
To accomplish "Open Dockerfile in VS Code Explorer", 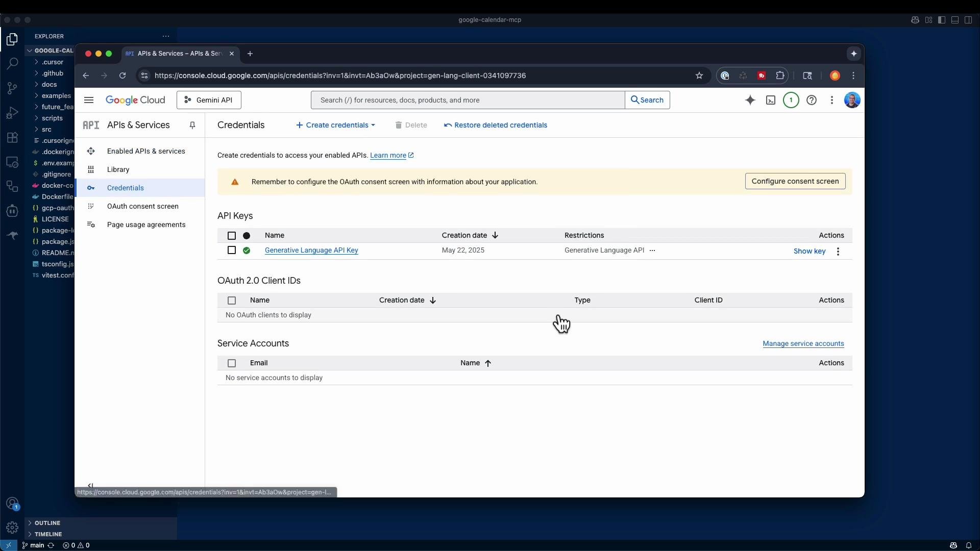I will tap(57, 197).
